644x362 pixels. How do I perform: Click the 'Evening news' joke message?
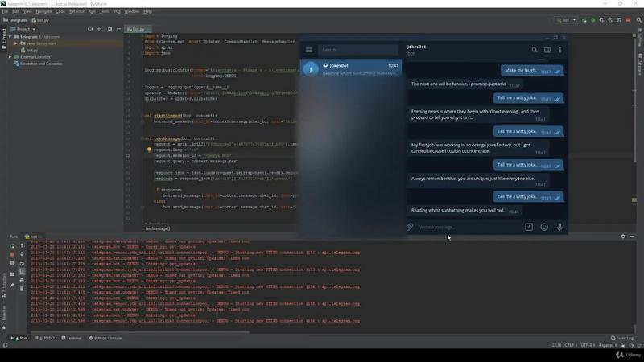[x=478, y=114]
